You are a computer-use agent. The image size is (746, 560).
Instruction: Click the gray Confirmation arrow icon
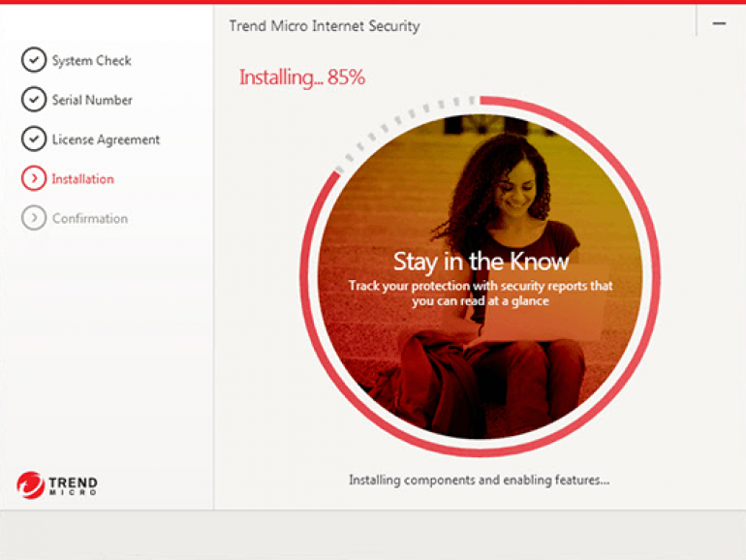pyautogui.click(x=34, y=218)
